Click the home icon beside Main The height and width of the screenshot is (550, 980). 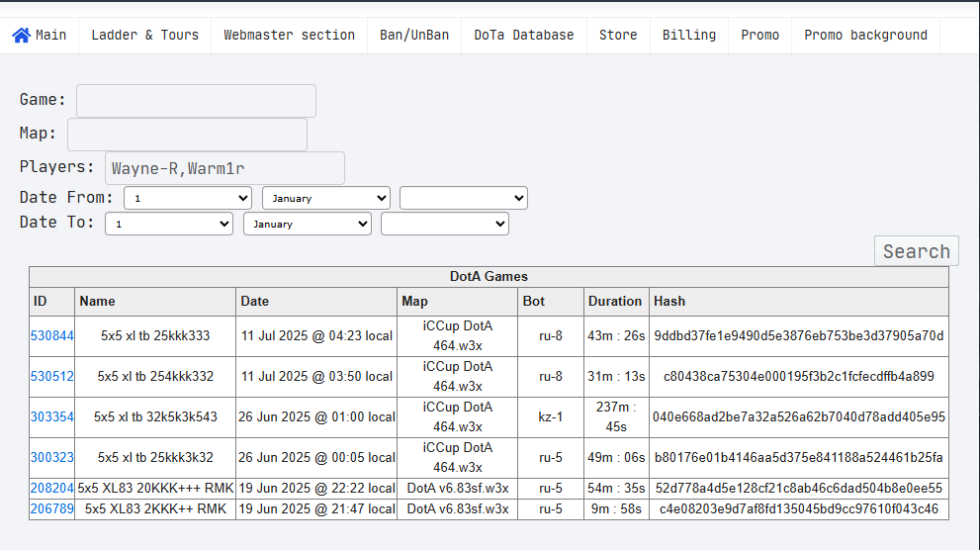click(x=21, y=35)
